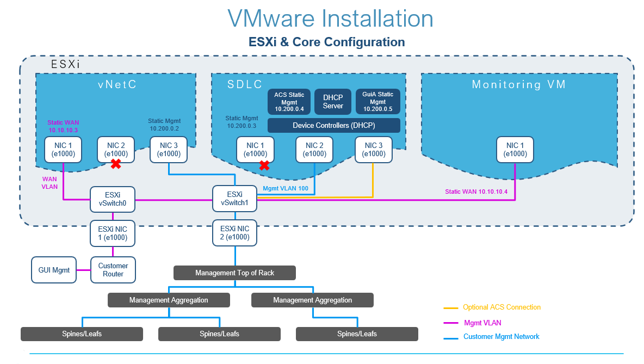644x364 pixels.
Task: Select the ESXi NIC 2 (e1000) box
Action: coord(234,233)
